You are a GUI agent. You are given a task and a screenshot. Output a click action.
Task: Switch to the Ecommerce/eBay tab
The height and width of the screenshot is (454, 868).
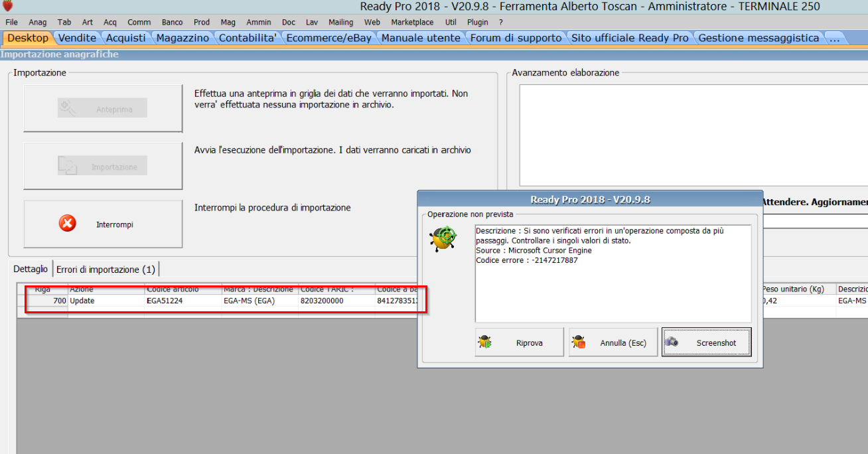(329, 38)
